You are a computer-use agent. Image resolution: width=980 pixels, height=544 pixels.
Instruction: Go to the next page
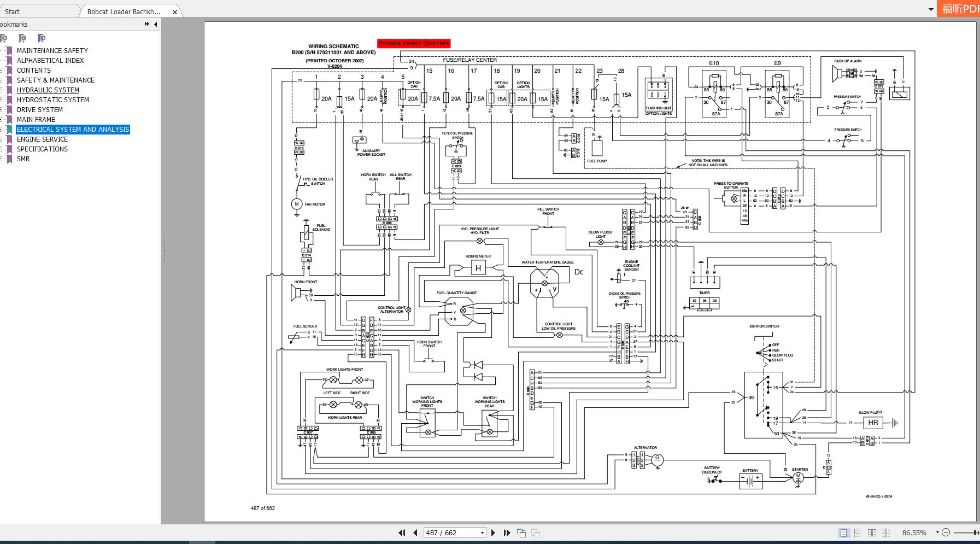(x=494, y=532)
